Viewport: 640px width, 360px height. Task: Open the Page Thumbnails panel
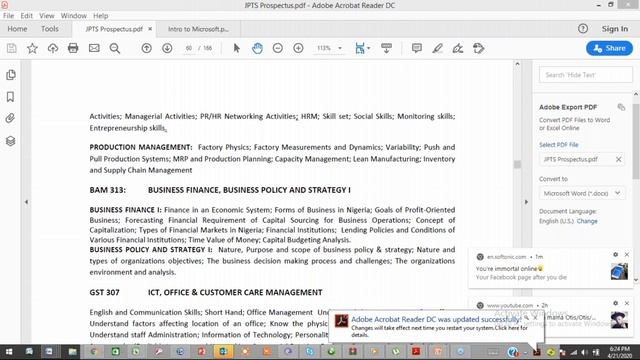pos(11,75)
